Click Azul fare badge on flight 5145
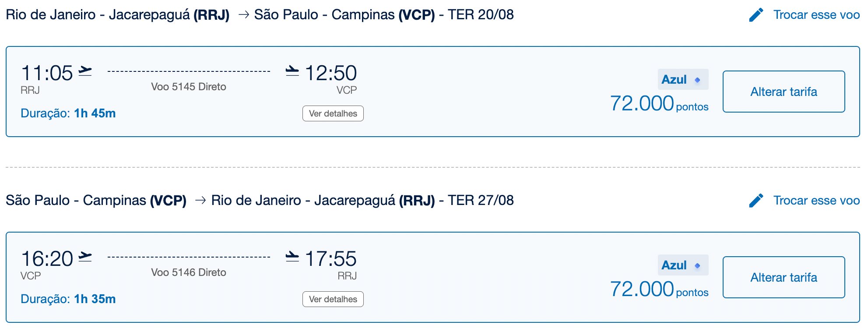868x332 pixels. coord(683,79)
